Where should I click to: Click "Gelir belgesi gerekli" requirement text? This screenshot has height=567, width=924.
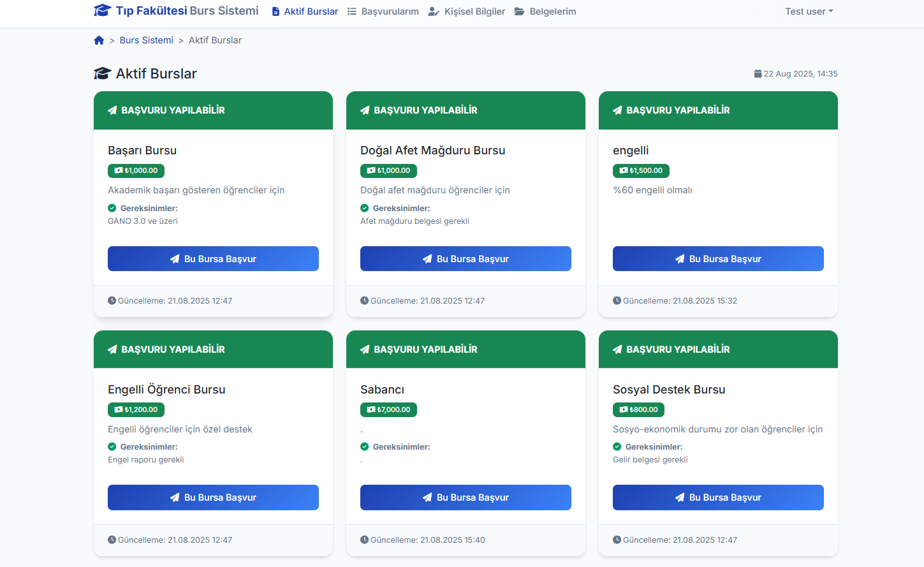point(650,460)
